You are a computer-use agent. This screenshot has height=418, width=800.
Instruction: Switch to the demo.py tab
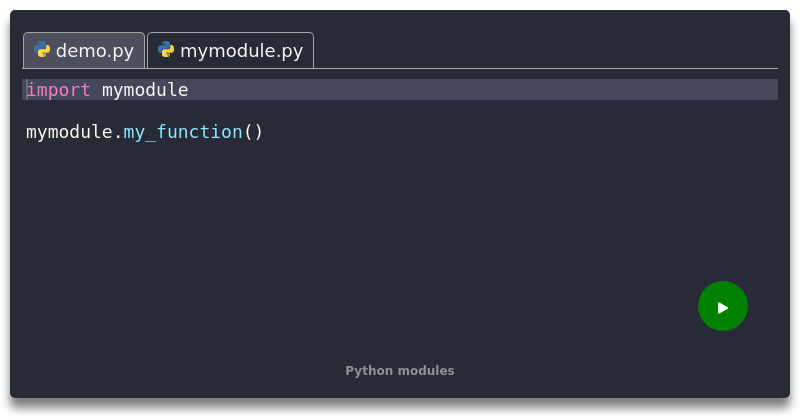[94, 50]
